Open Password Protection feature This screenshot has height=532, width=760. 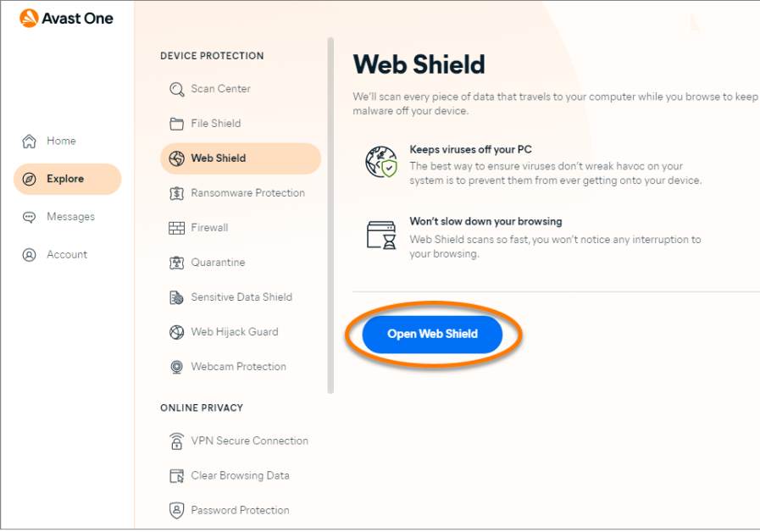(240, 511)
